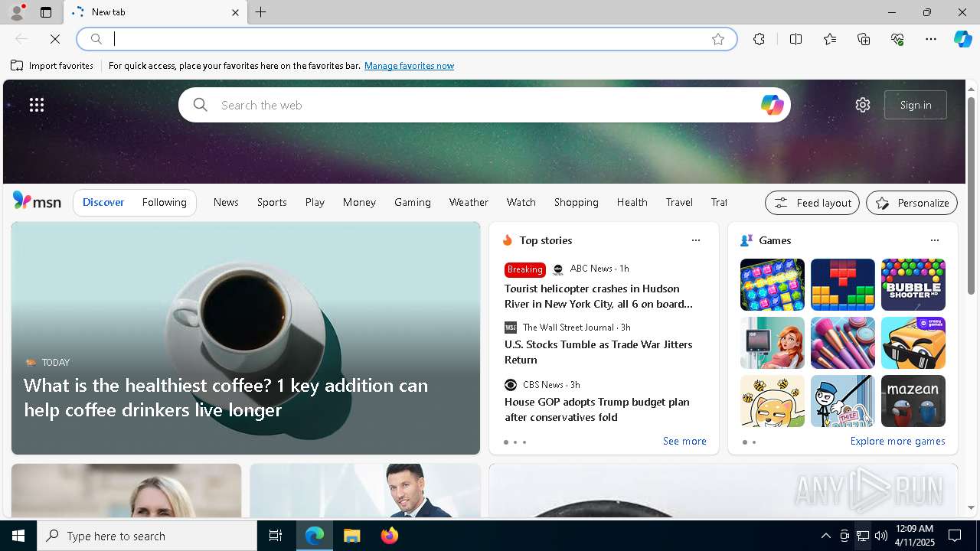Screen dimensions: 980x551
Task: Open the Feed layout options
Action: coord(812,203)
